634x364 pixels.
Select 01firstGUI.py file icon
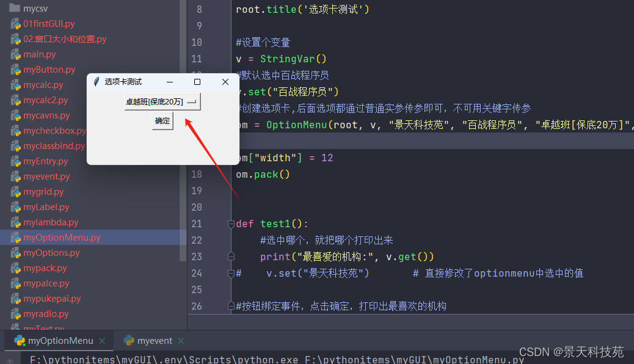pyautogui.click(x=16, y=24)
